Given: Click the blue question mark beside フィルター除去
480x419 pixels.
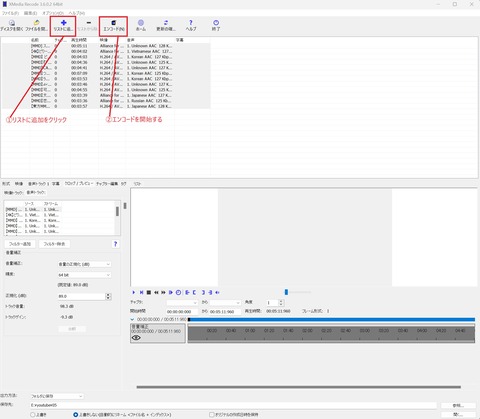Looking at the screenshot, I should click(115, 244).
